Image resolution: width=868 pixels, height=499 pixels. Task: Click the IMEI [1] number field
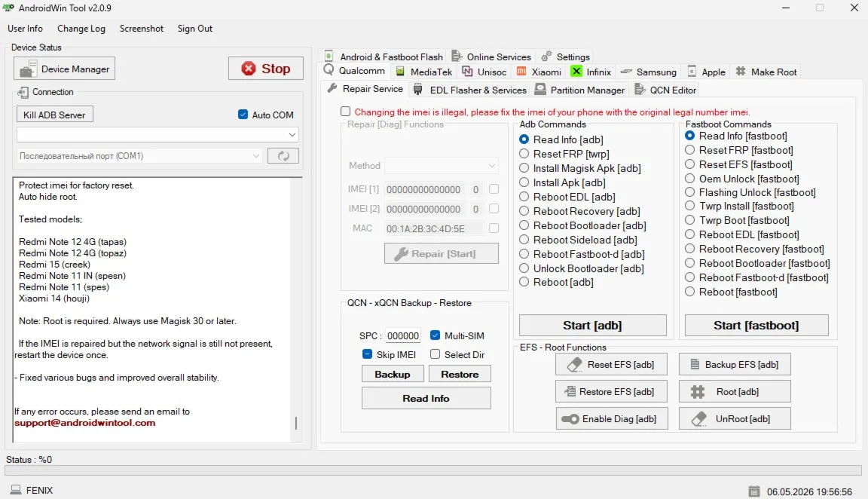pyautogui.click(x=425, y=189)
